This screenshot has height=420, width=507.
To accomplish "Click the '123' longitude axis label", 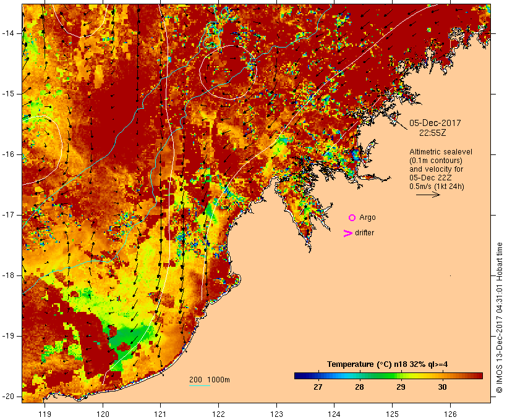I will [276, 414].
